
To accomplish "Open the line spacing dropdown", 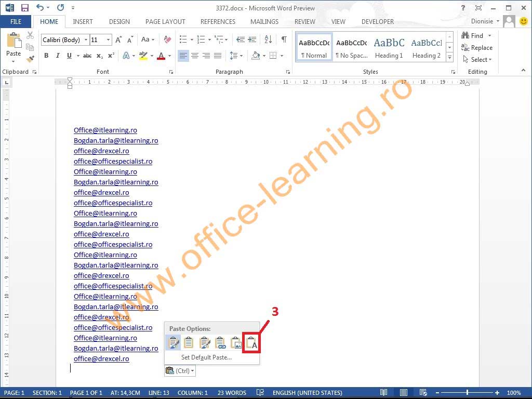I will coord(236,56).
